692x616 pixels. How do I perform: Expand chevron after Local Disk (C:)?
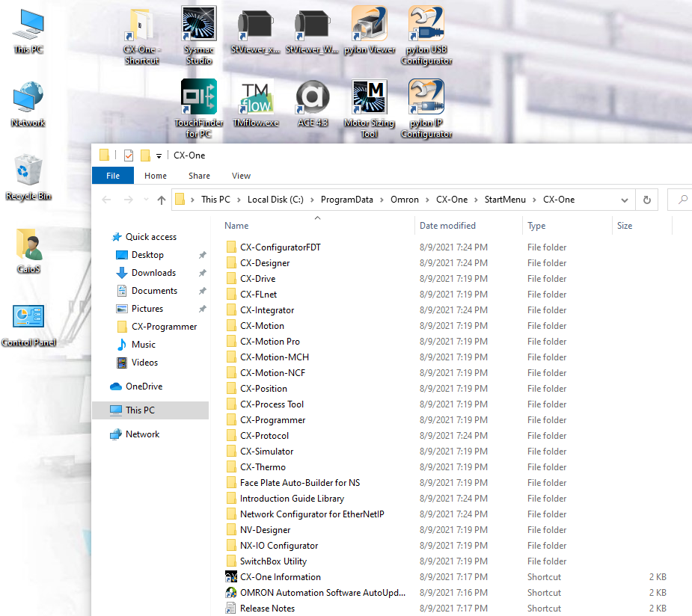(x=312, y=200)
